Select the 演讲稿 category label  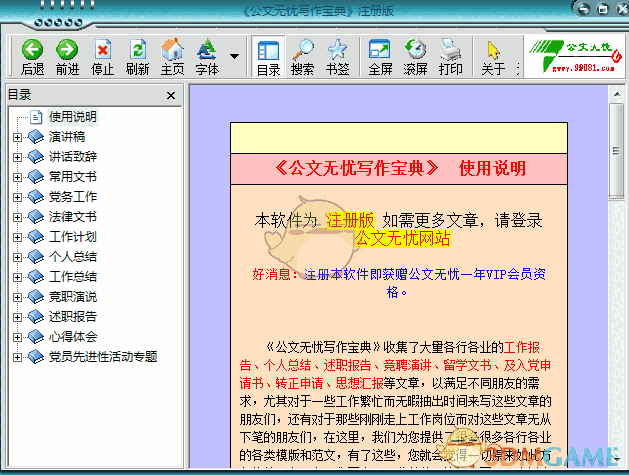[67, 137]
